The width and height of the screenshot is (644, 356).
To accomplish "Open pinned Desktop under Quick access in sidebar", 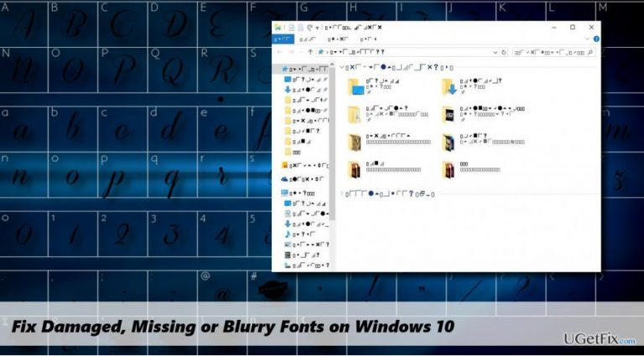I will [306, 79].
